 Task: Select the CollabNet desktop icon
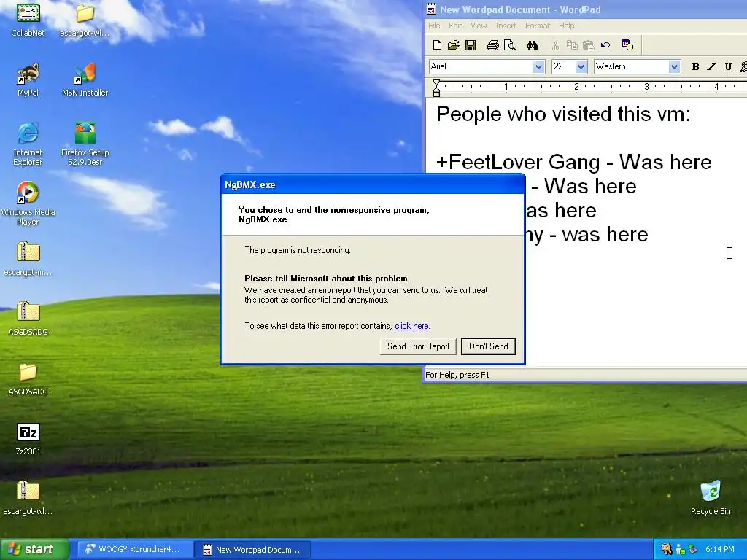click(28, 20)
